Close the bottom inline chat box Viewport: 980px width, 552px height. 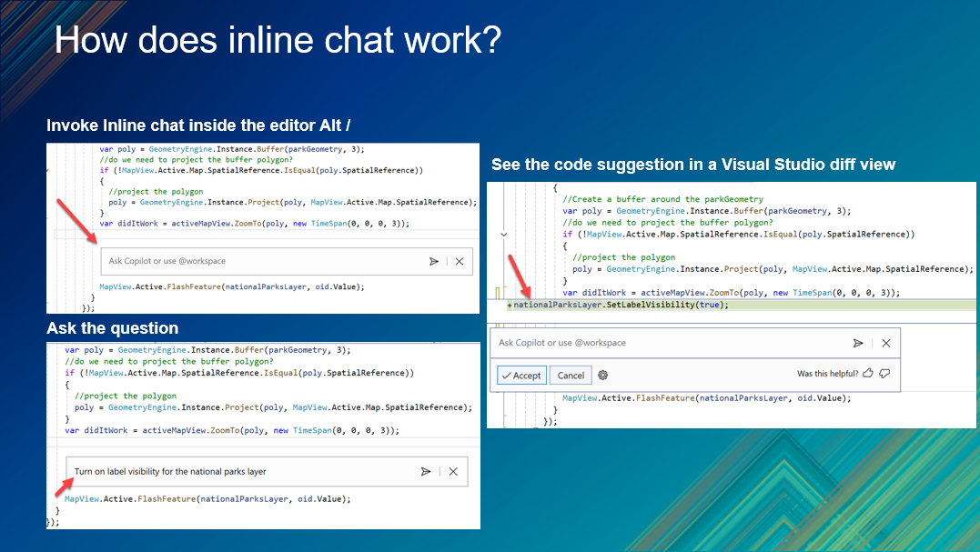tap(452, 471)
